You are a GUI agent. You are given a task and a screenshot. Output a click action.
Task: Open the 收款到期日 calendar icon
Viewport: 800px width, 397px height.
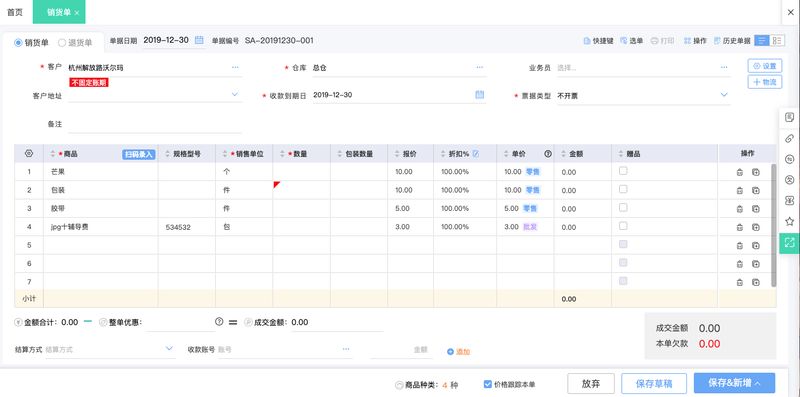click(480, 95)
